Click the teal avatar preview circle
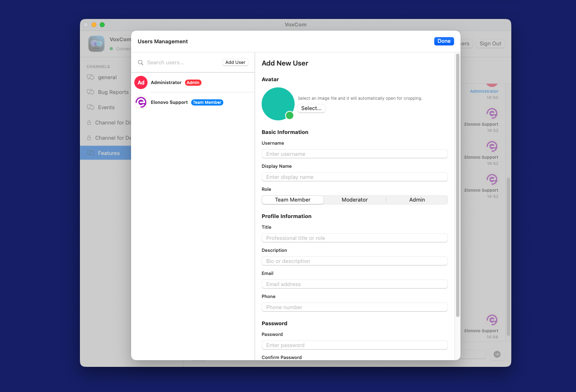This screenshot has height=392, width=576. click(278, 104)
